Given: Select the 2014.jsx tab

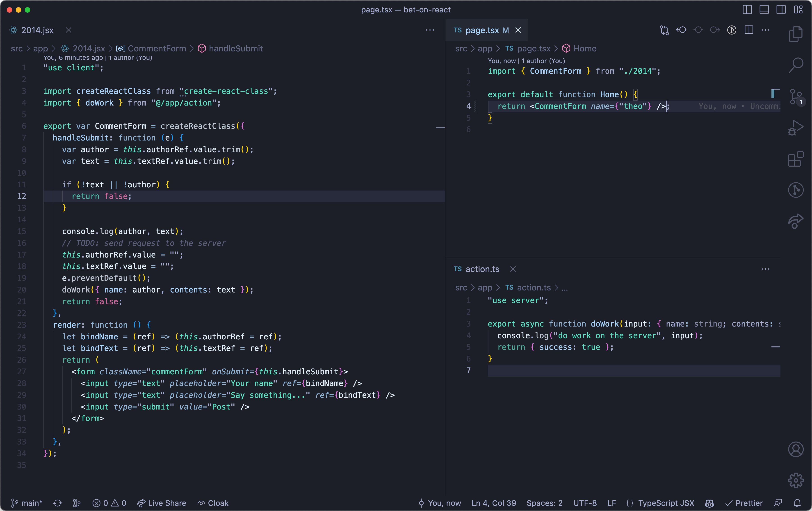Looking at the screenshot, I should (37, 30).
